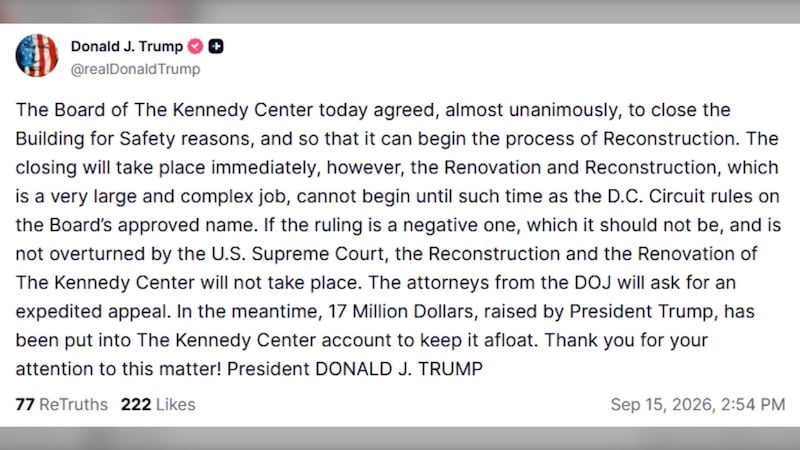This screenshot has height=450, width=800.
Task: Click "Renovation and Reconstruction" in third line
Action: pyautogui.click(x=581, y=167)
